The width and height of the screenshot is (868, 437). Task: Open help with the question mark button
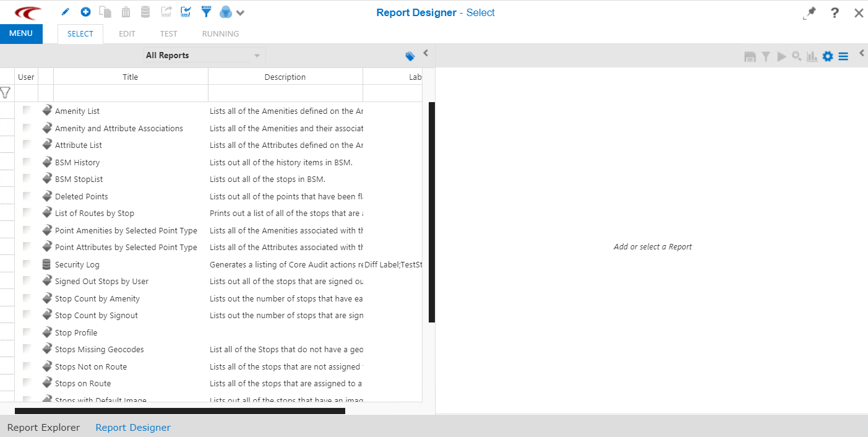[834, 12]
